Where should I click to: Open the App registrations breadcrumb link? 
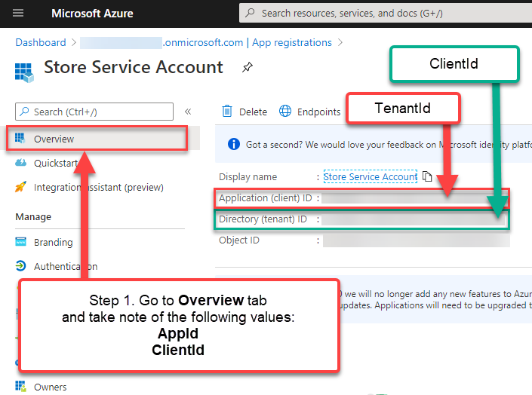292,42
